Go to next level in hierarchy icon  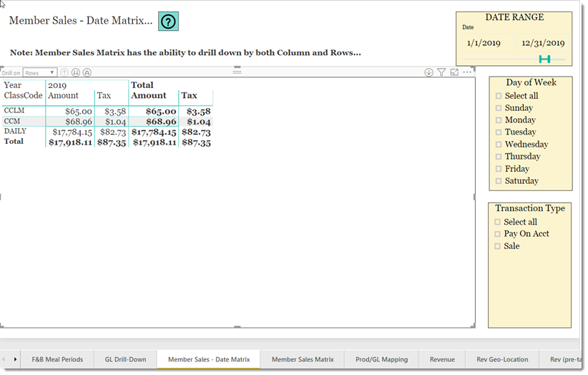[76, 72]
